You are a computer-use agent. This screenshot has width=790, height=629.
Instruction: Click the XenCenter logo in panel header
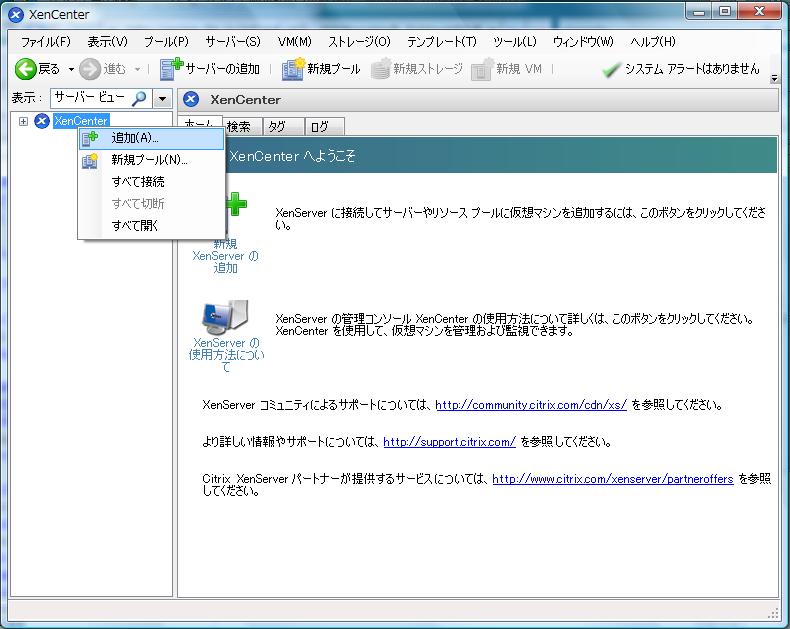tap(191, 99)
